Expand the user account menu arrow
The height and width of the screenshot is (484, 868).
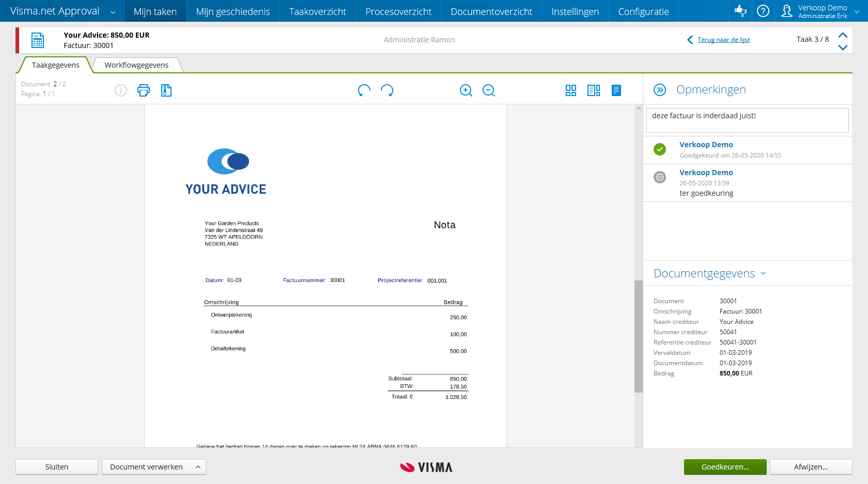[x=857, y=11]
